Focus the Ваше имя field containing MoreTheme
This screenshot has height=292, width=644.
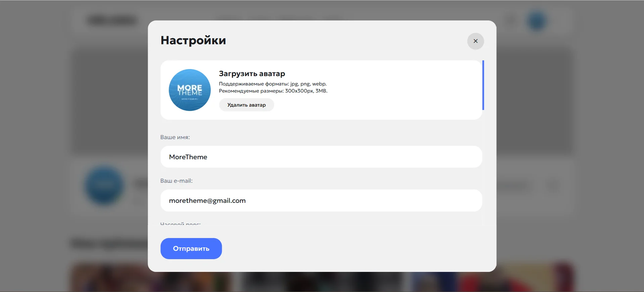[321, 157]
